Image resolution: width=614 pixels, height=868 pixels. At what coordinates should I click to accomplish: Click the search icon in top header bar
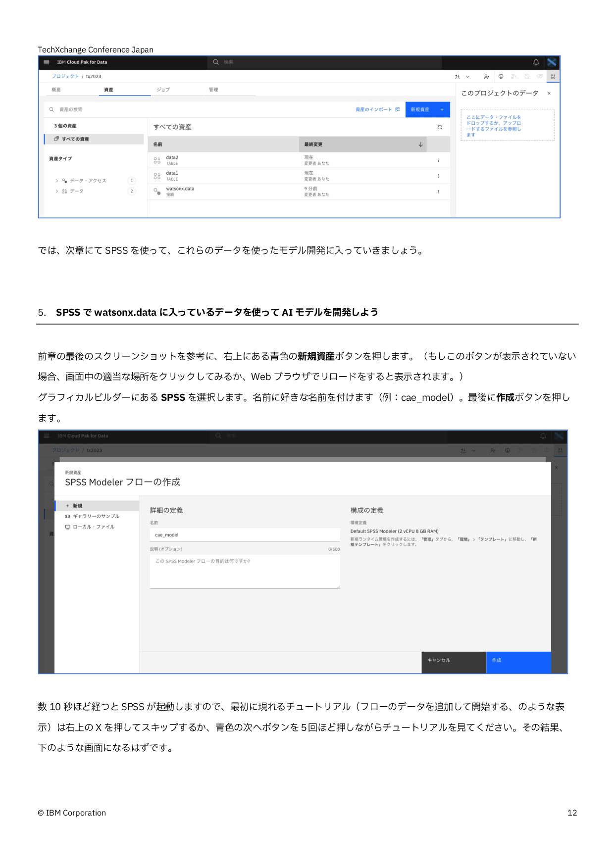216,62
